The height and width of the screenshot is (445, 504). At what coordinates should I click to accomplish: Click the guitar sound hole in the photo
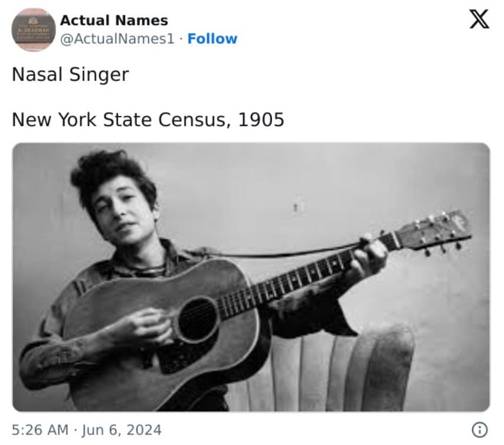pyautogui.click(x=198, y=319)
